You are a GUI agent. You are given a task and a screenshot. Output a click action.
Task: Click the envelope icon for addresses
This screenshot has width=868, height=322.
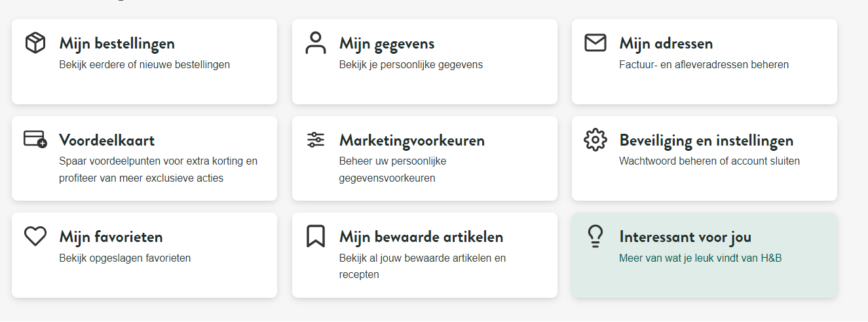click(595, 43)
